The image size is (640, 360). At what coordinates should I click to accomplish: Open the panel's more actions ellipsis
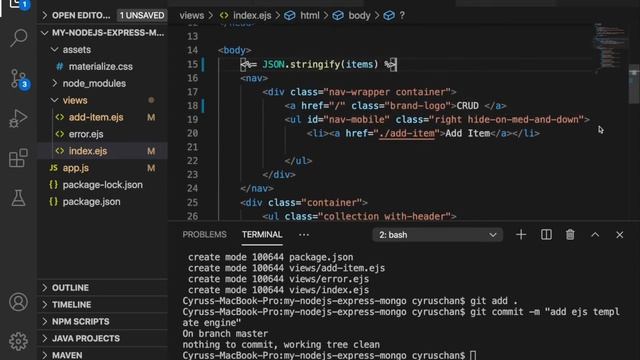pos(304,235)
